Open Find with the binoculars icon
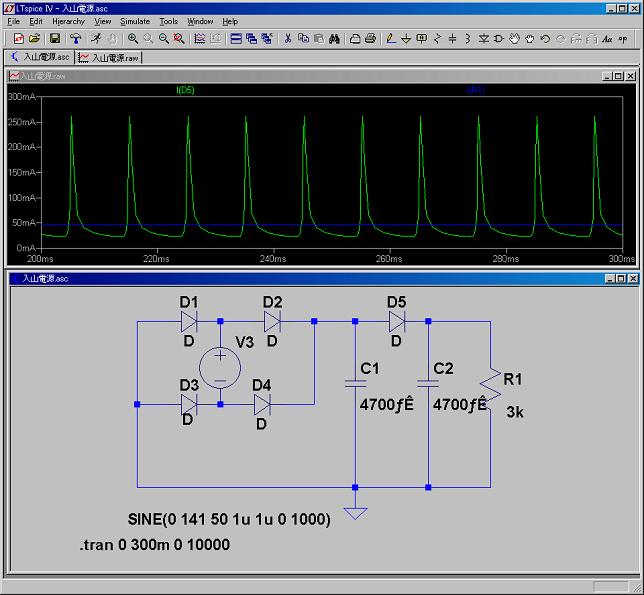Image resolution: width=644 pixels, height=595 pixels. pos(334,39)
